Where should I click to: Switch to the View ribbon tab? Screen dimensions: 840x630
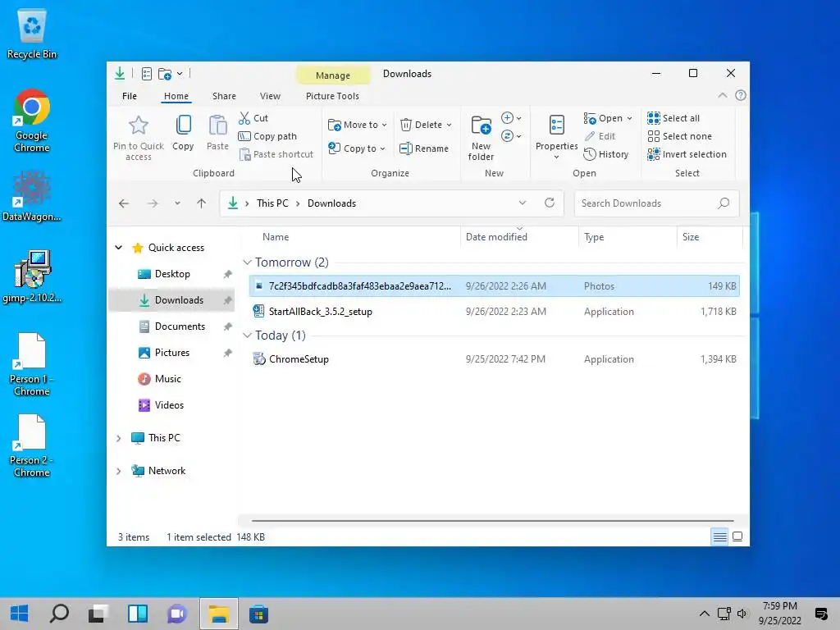click(270, 96)
